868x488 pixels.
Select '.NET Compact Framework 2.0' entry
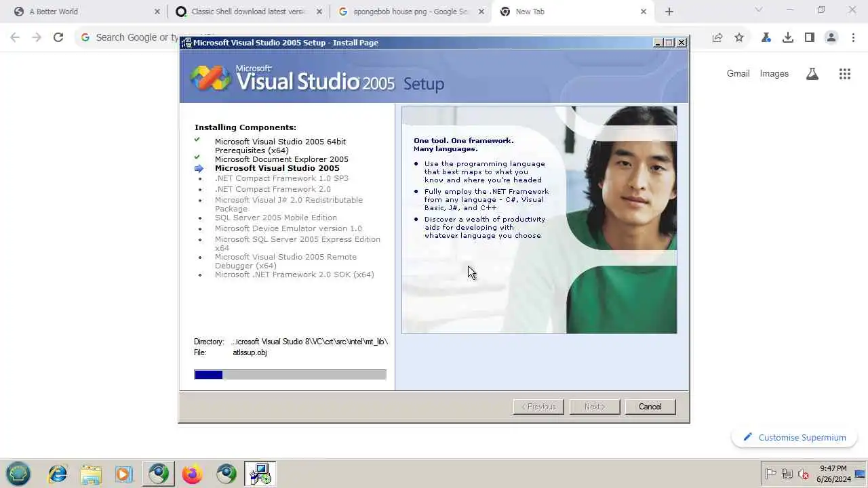coord(273,189)
